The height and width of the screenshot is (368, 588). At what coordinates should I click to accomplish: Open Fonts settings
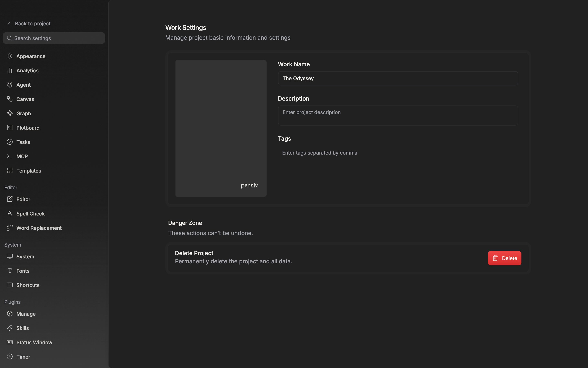(54, 271)
